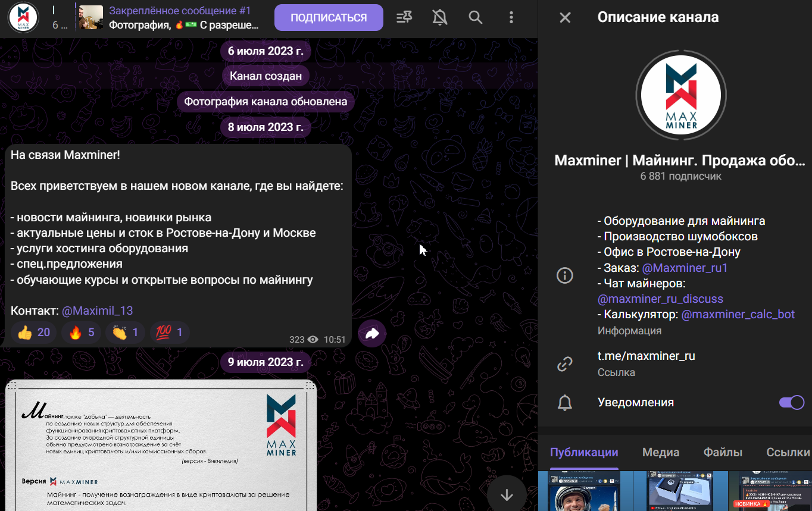Click the channel title Maxminer | Майнинг
The image size is (812, 511).
pos(680,160)
